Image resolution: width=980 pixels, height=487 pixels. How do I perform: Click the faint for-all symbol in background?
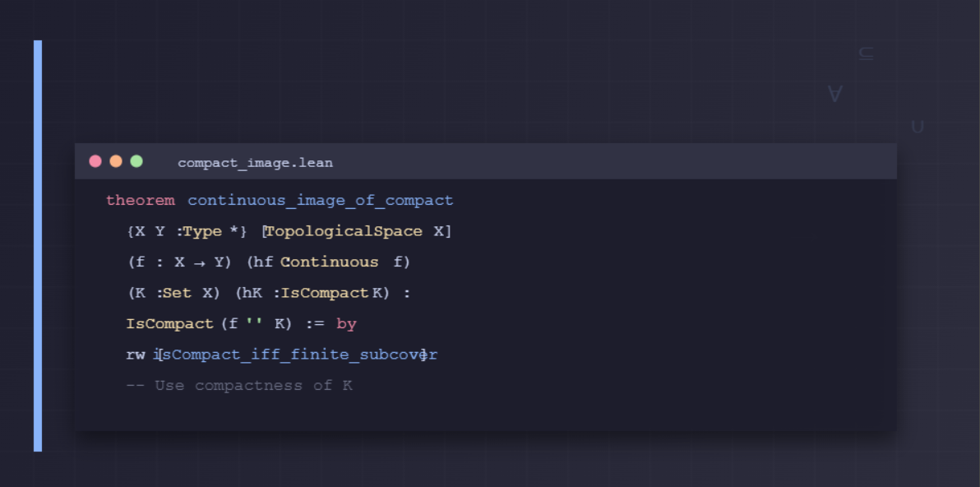tap(835, 95)
